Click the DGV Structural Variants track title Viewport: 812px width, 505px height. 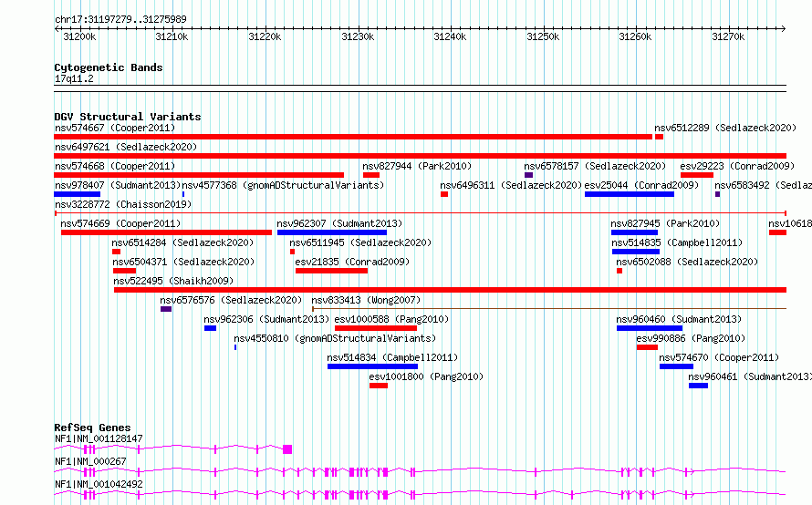[128, 117]
